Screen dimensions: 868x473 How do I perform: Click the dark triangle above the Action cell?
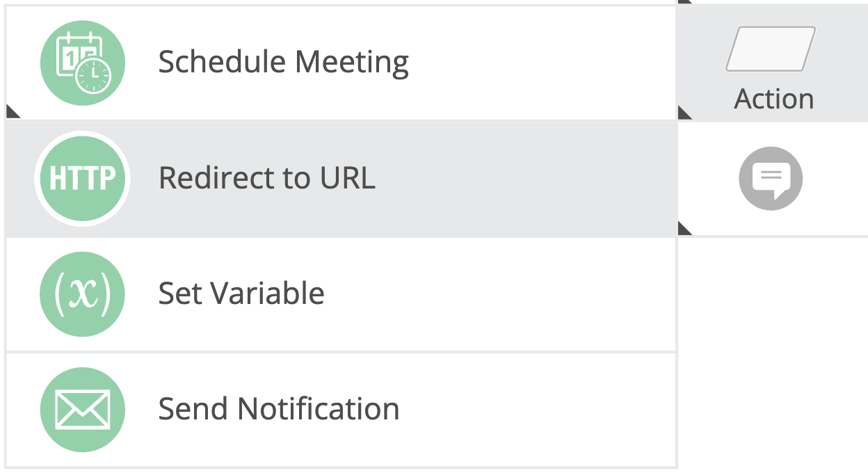click(684, 1)
